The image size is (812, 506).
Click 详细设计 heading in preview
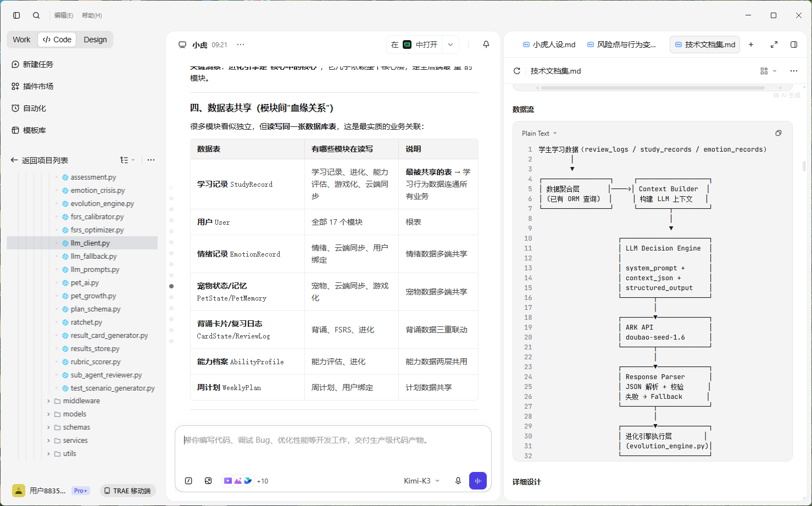point(527,482)
